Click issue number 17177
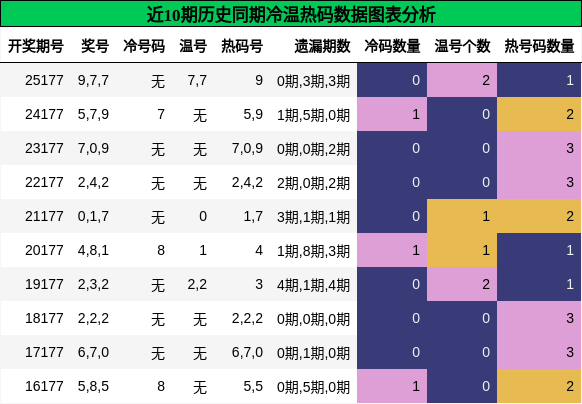582x404 pixels. [44, 352]
